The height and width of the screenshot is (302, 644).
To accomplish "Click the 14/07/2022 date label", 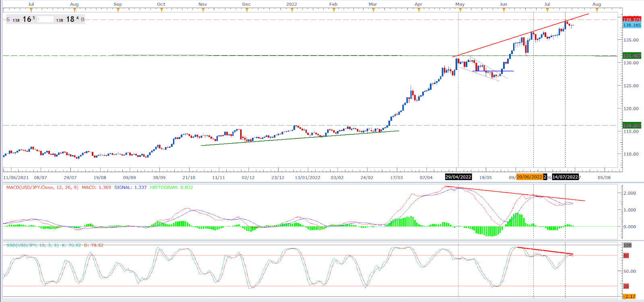I will pos(565,177).
